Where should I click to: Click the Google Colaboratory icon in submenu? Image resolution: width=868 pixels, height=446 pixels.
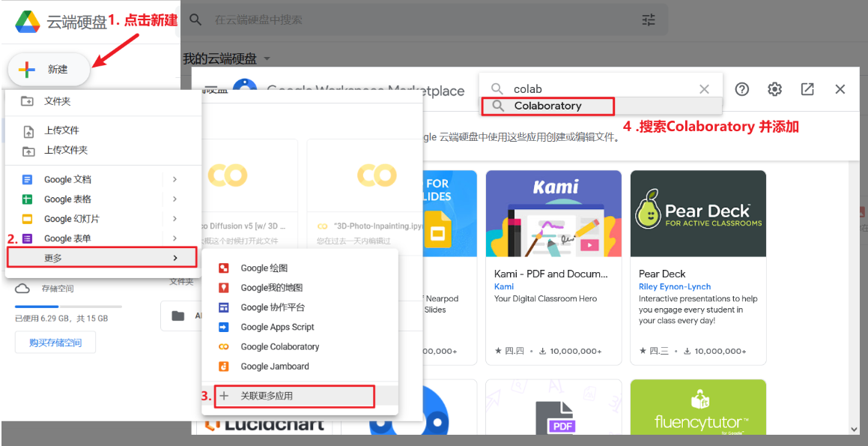224,347
